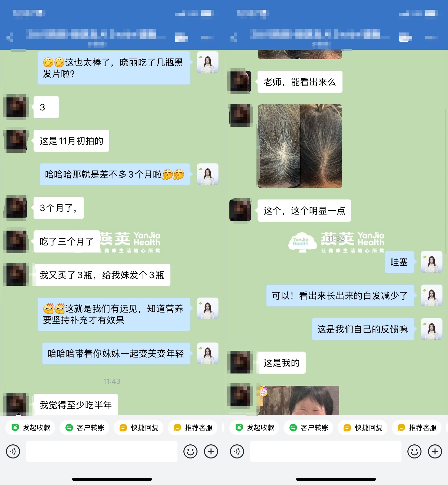This screenshot has width=448, height=485.
Task: Tap 推荐客服 in left chat toolbar
Action: (193, 428)
